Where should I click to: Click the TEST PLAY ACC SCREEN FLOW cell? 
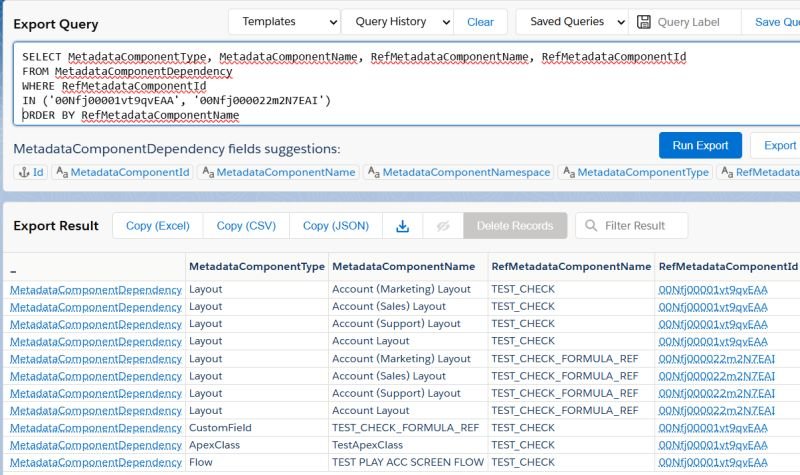tap(408, 462)
